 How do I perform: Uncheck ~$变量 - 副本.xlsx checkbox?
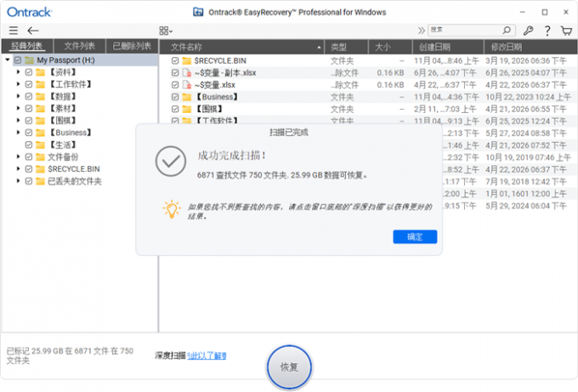175,72
